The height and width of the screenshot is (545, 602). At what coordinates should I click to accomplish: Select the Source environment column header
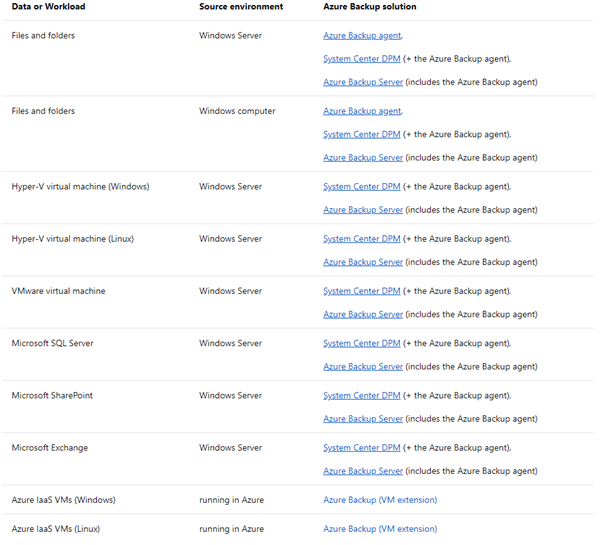(241, 7)
